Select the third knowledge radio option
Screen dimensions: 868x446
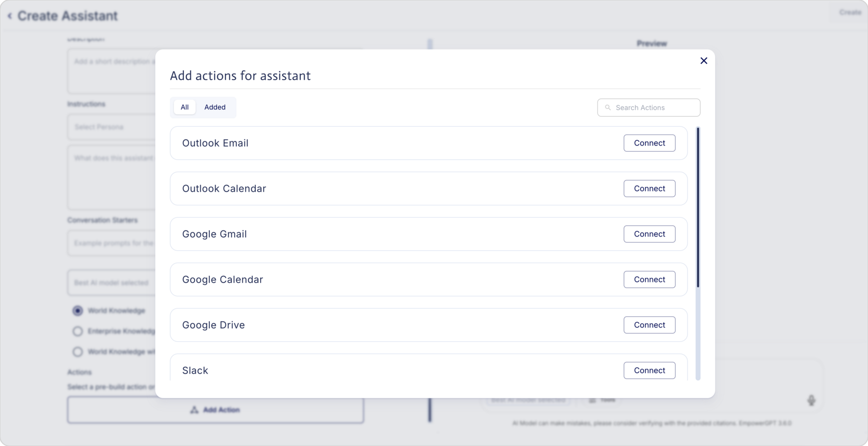(78, 352)
